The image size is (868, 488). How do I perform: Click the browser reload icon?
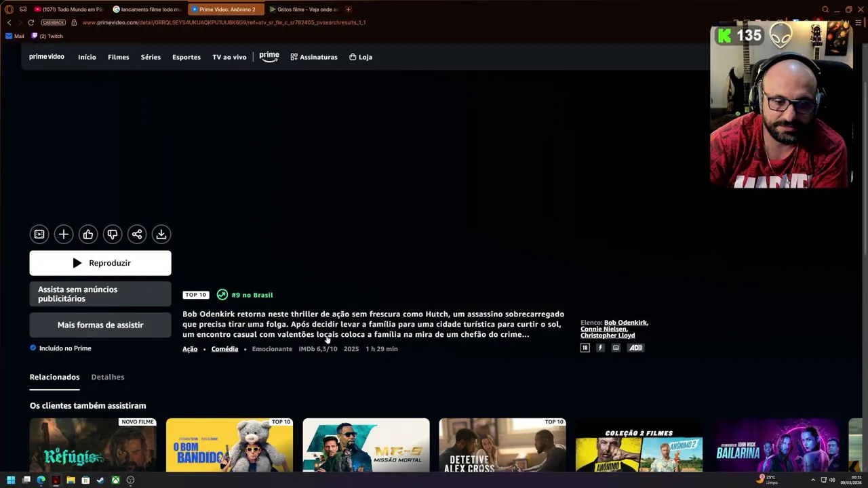[31, 22]
